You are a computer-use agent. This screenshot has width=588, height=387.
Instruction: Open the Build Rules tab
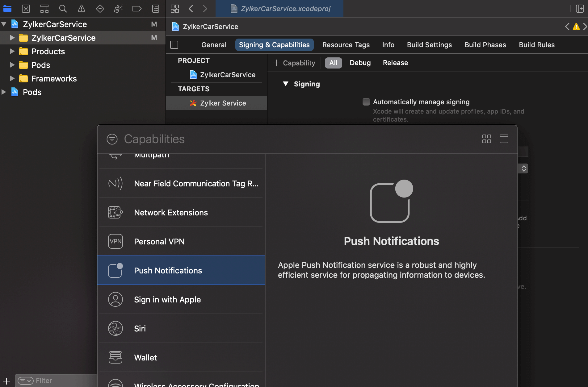(537, 45)
